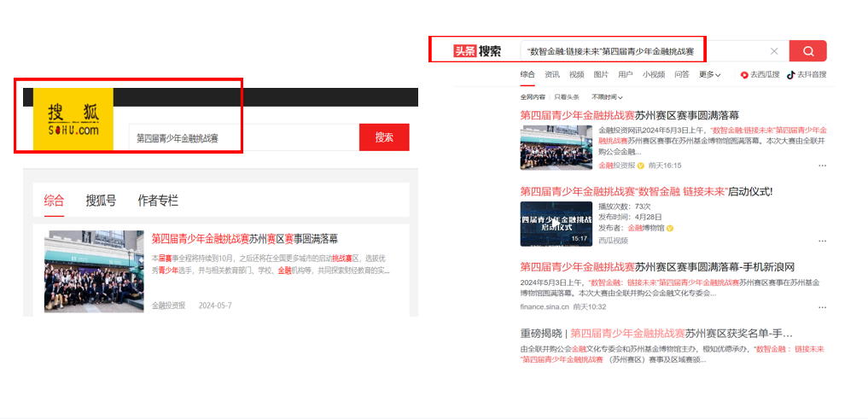Click source 金融投资报 under first Toutiao result
The image size is (868, 419).
[x=617, y=166]
